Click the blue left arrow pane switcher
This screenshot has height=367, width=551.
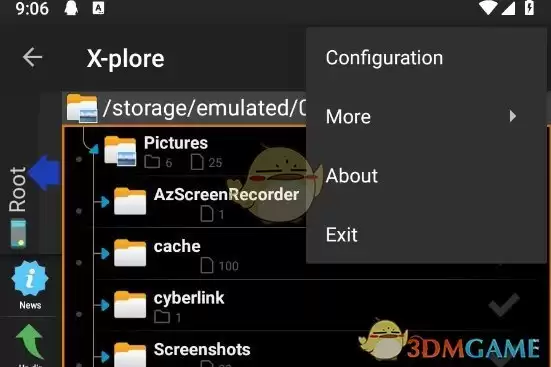(x=45, y=173)
